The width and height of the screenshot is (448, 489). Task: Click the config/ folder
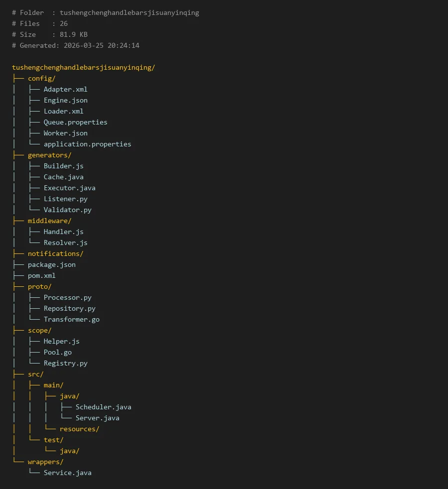pyautogui.click(x=41, y=78)
